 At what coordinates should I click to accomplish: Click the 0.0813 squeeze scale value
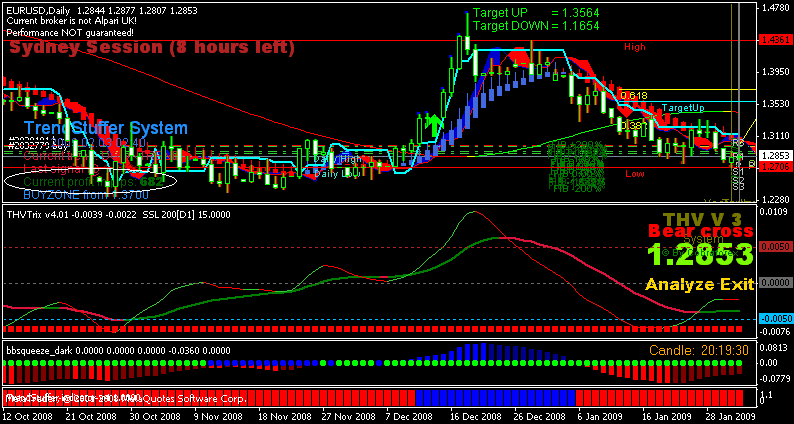(x=774, y=347)
